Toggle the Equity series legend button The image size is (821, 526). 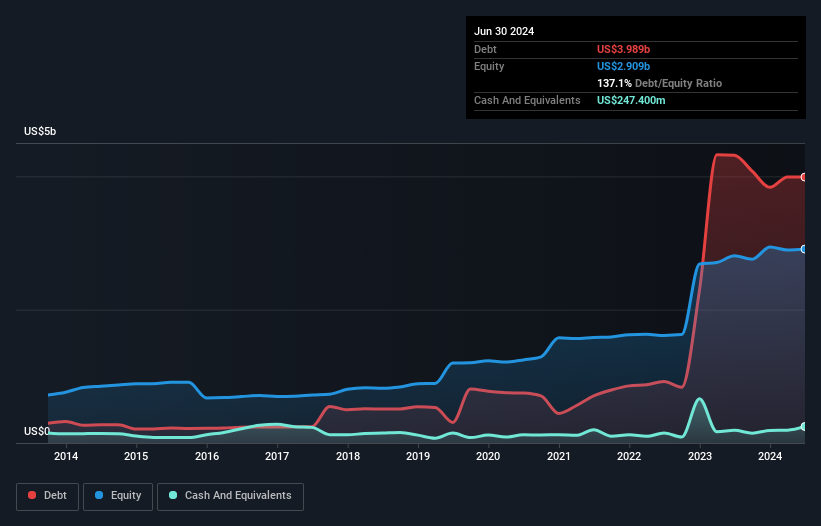pos(118,496)
